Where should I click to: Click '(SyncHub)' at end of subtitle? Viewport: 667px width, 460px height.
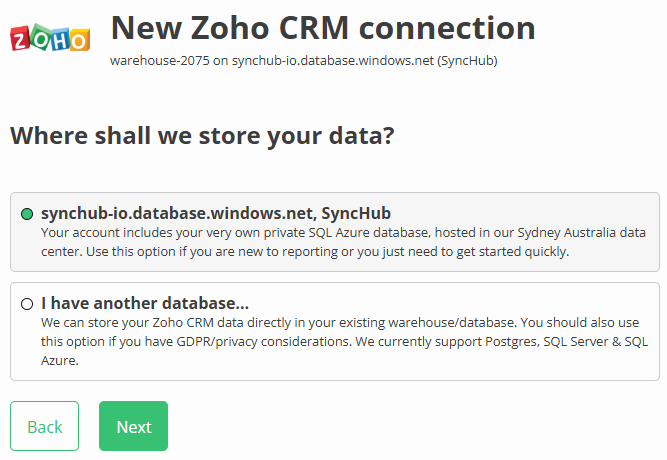pos(468,61)
